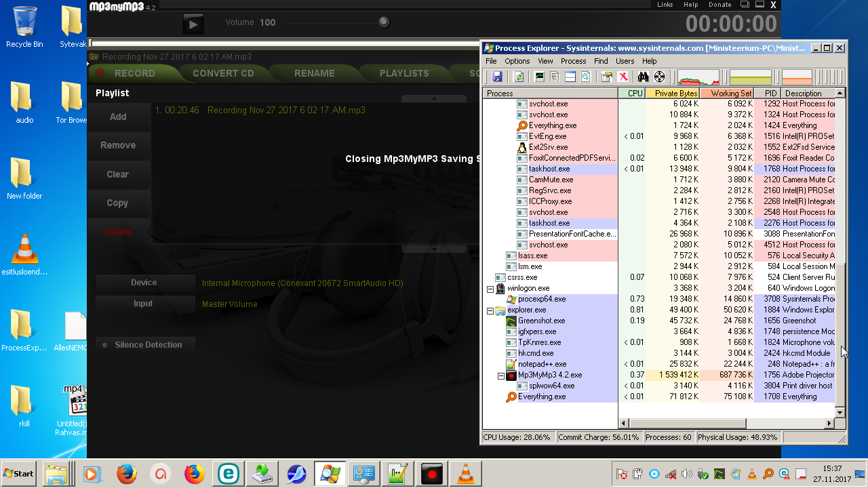Screen dimensions: 868x488
Task: Click VLC icon in the taskbar
Action: (466, 474)
